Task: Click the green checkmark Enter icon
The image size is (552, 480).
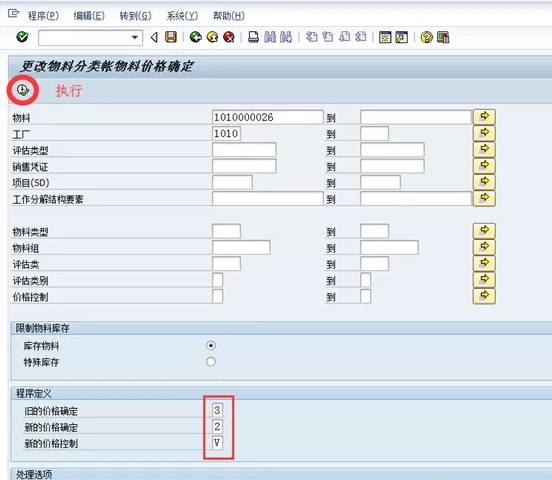Action: pyautogui.click(x=22, y=37)
